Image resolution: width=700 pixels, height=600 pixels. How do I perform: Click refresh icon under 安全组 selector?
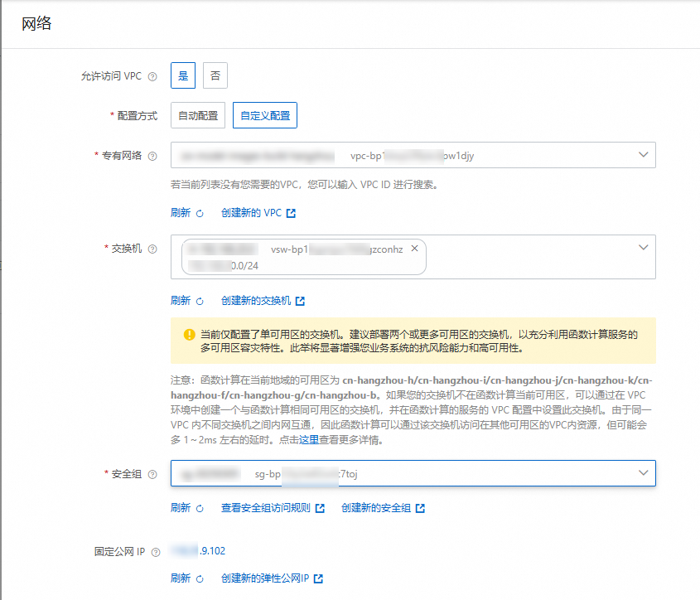click(200, 508)
